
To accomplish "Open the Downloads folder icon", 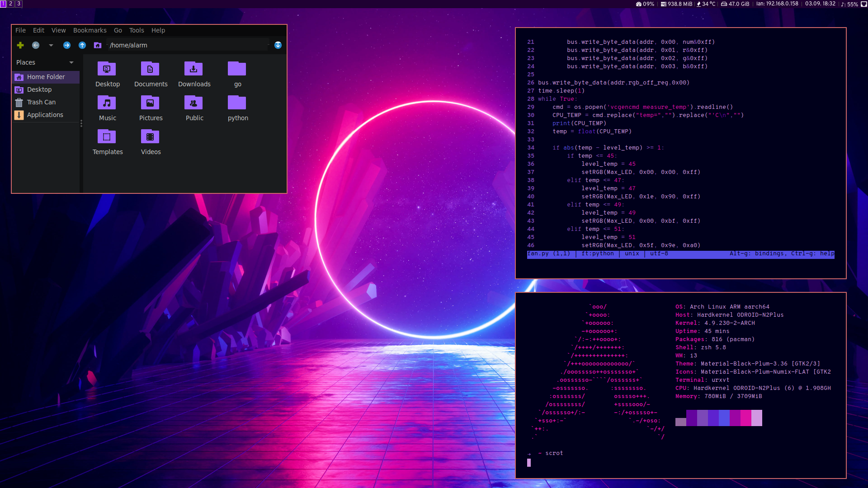I will (193, 69).
